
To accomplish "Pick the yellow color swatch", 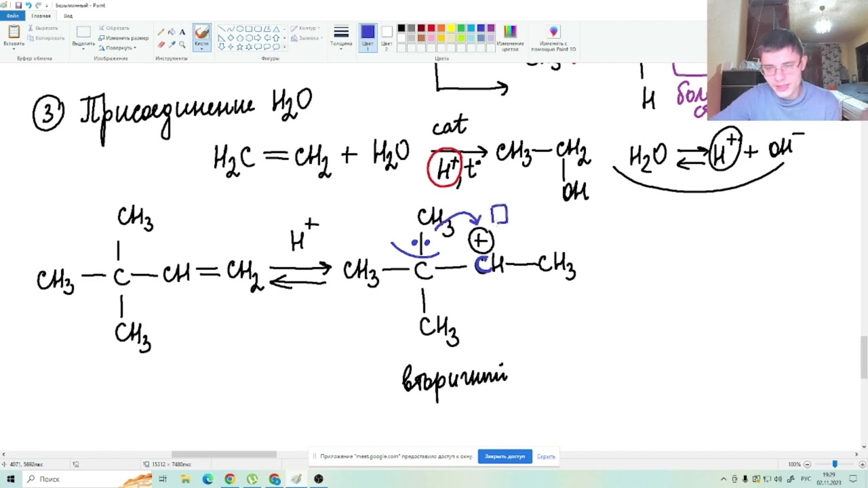I will pos(451,28).
